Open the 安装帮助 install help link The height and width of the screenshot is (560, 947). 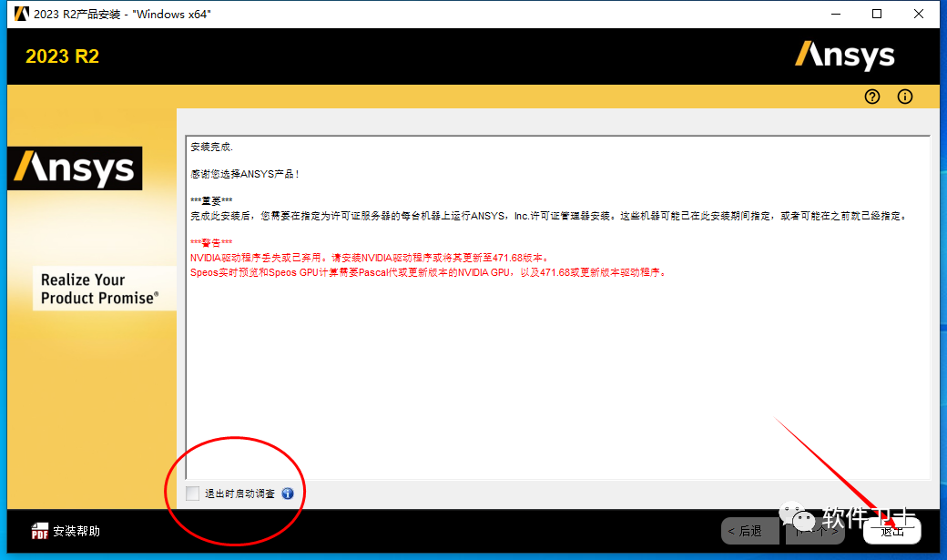[x=76, y=531]
